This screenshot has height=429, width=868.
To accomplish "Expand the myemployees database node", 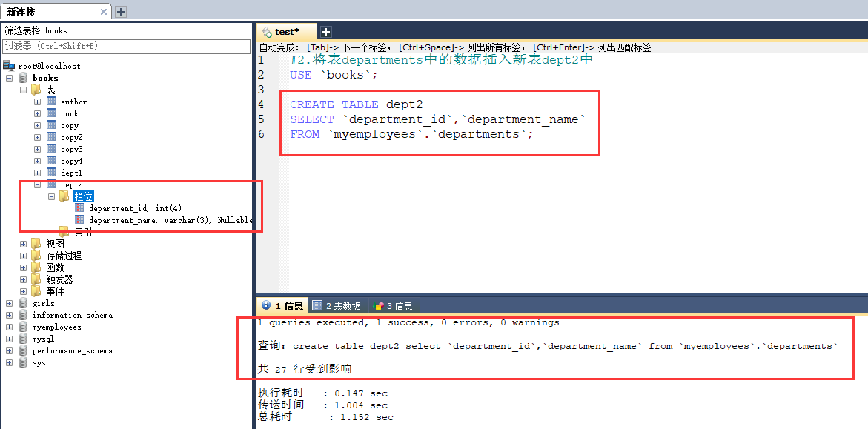I will [10, 327].
